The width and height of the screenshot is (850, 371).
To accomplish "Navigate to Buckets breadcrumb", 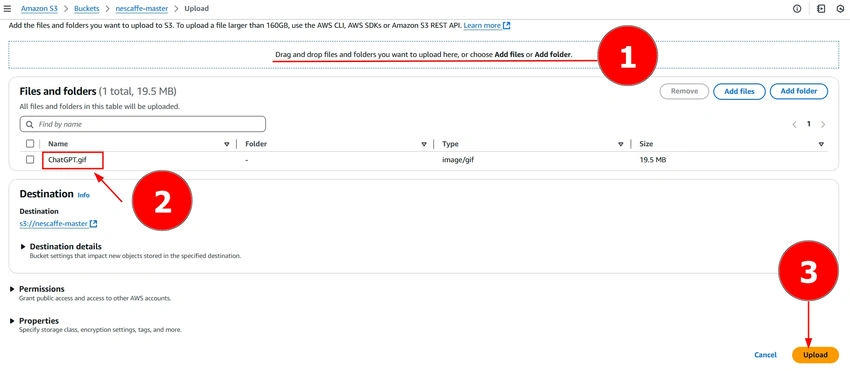I will point(87,9).
